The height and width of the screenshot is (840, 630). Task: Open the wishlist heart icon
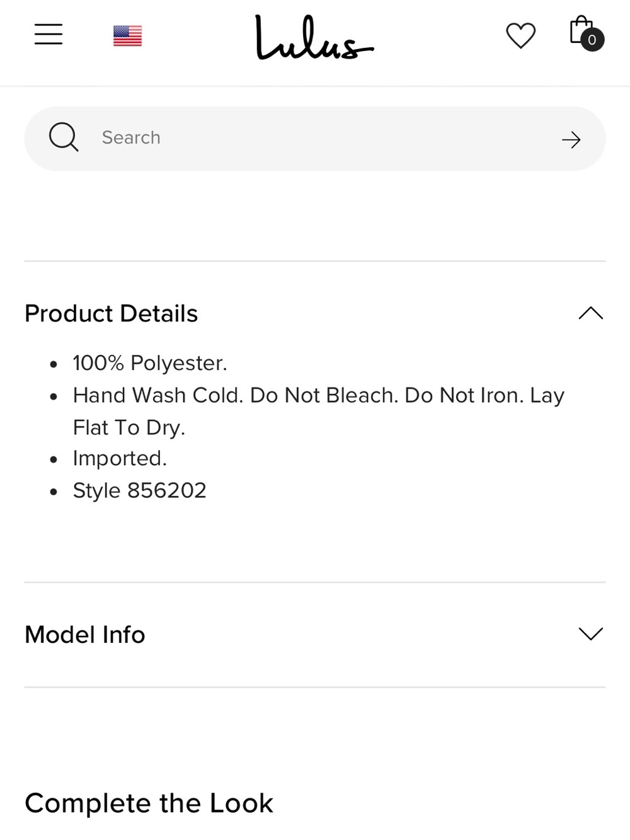click(x=521, y=35)
